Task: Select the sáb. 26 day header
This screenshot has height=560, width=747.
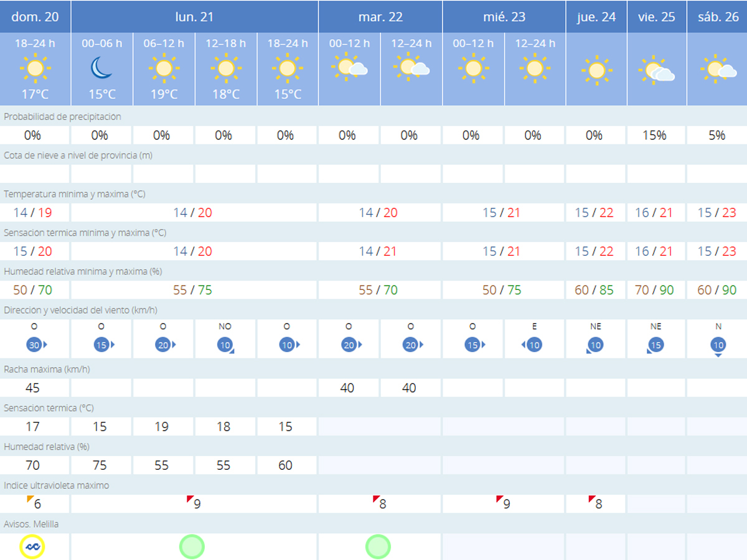Action: tap(717, 17)
